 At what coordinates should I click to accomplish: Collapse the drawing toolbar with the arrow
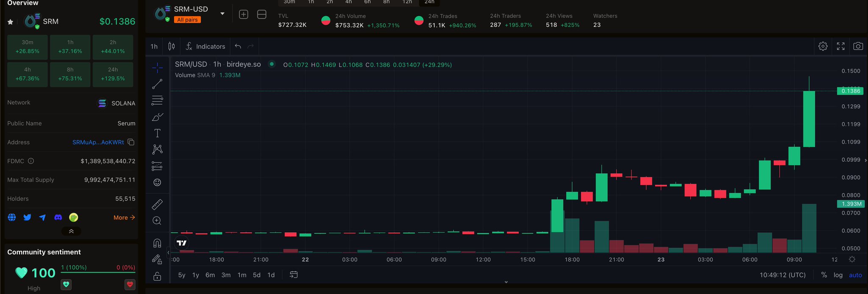pyautogui.click(x=169, y=252)
